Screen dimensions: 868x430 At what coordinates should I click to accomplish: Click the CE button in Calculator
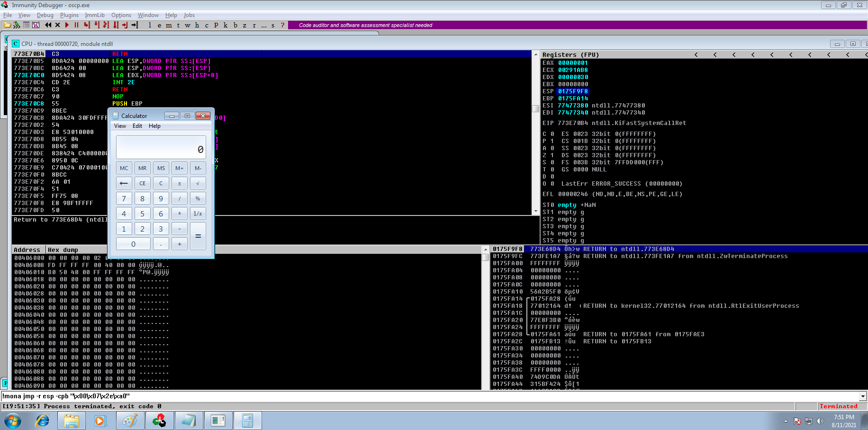143,183
